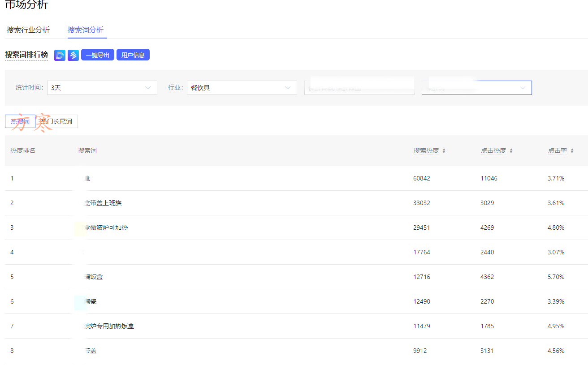Select click rate 5.70%
The image size is (588, 369).
coord(556,277)
